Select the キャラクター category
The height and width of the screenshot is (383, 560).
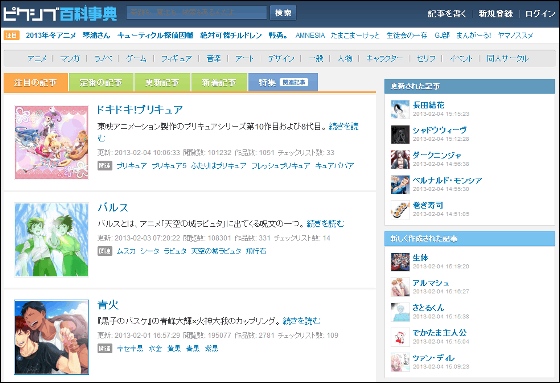tap(384, 58)
